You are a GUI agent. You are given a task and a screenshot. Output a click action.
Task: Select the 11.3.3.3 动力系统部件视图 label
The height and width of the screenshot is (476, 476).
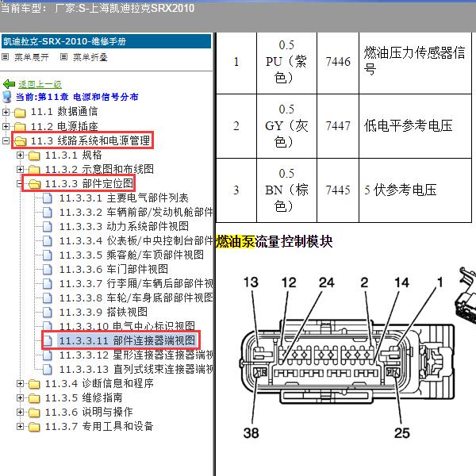point(124,226)
